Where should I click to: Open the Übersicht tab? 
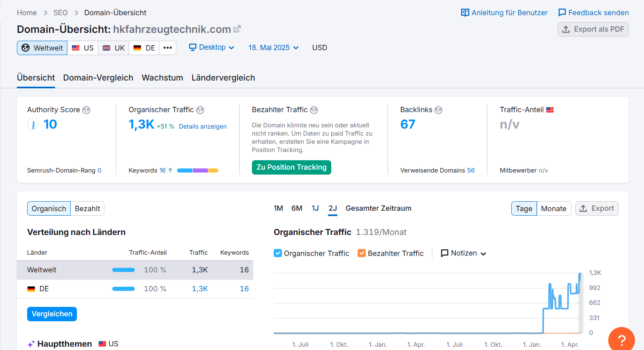click(36, 78)
